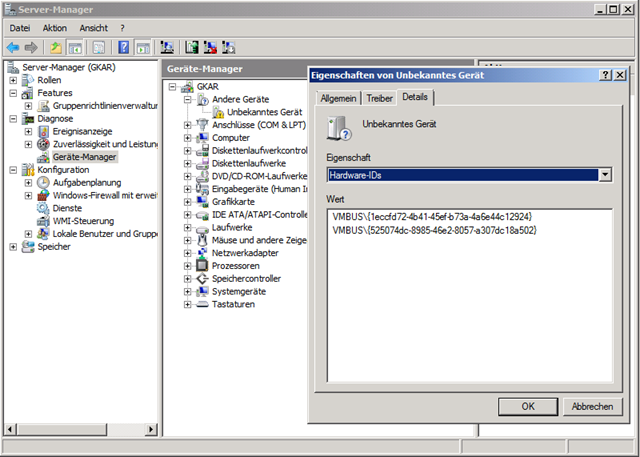
Task: Select the IDE ATA/ATAPI-Controller category
Action: coord(260,215)
